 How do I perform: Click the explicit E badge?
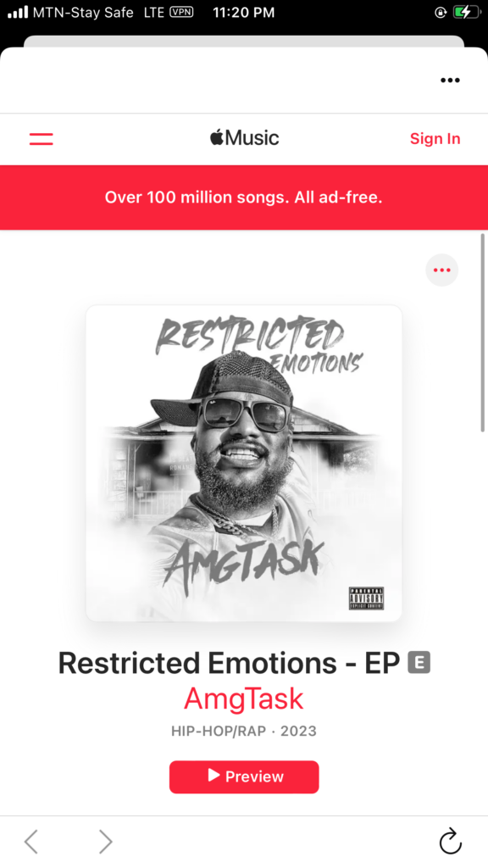click(419, 663)
